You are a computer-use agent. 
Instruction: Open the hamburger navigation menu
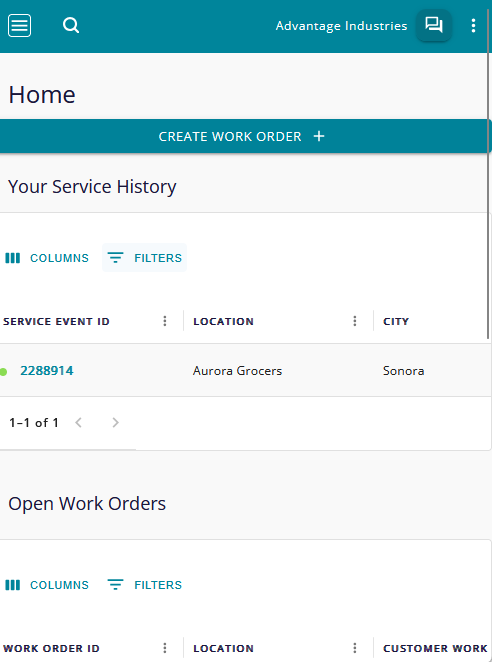[19, 26]
